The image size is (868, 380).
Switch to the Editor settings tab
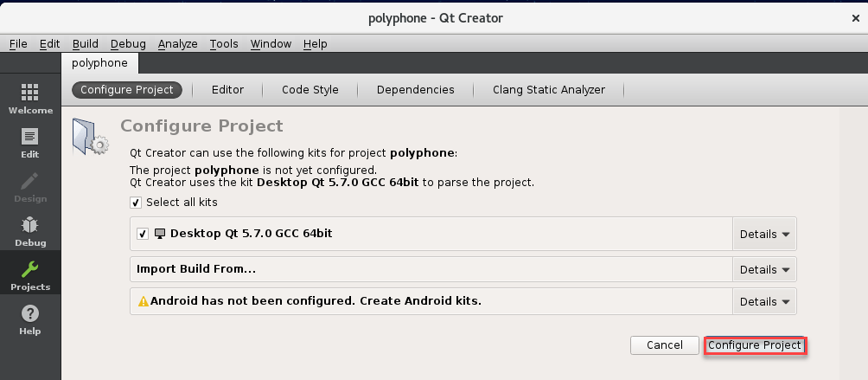tap(227, 90)
